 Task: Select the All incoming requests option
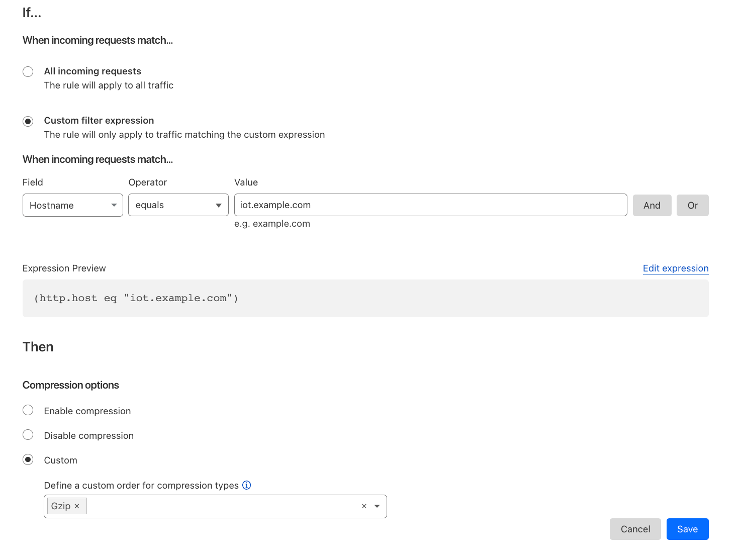pyautogui.click(x=28, y=71)
